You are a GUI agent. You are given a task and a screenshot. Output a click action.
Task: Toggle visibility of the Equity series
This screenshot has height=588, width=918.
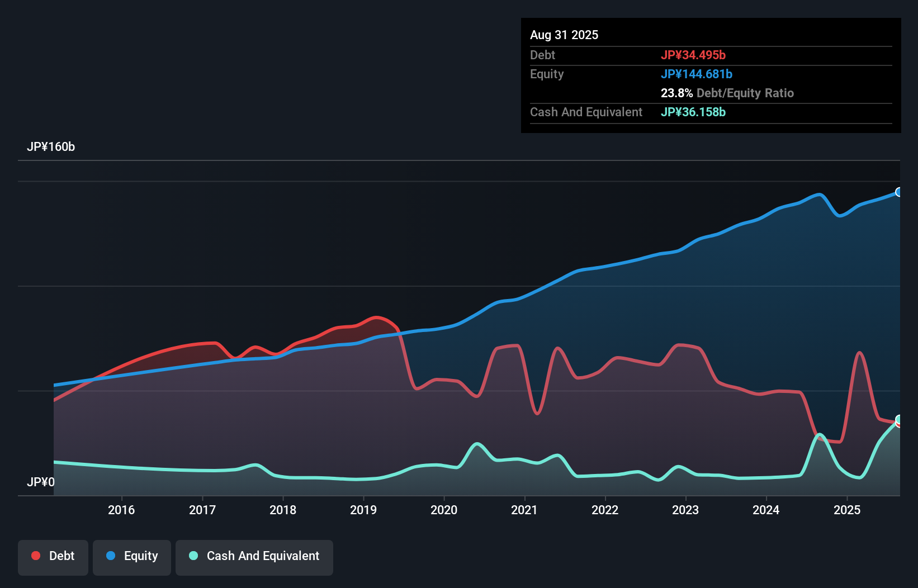pos(132,556)
